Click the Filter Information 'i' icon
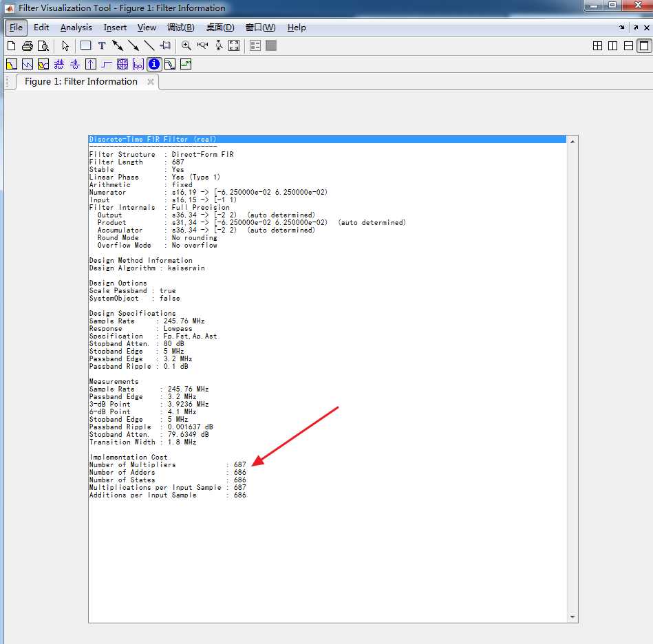Screen dimensions: 653x644 (x=154, y=64)
